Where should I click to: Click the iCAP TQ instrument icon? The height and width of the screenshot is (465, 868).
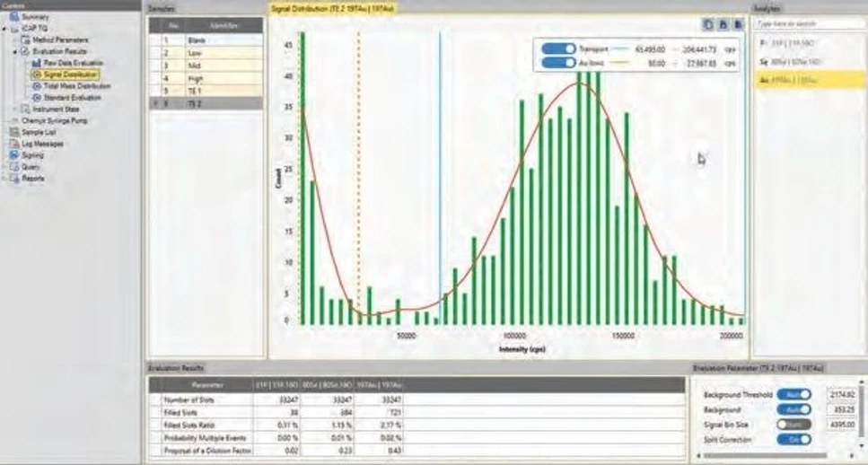tap(14, 28)
